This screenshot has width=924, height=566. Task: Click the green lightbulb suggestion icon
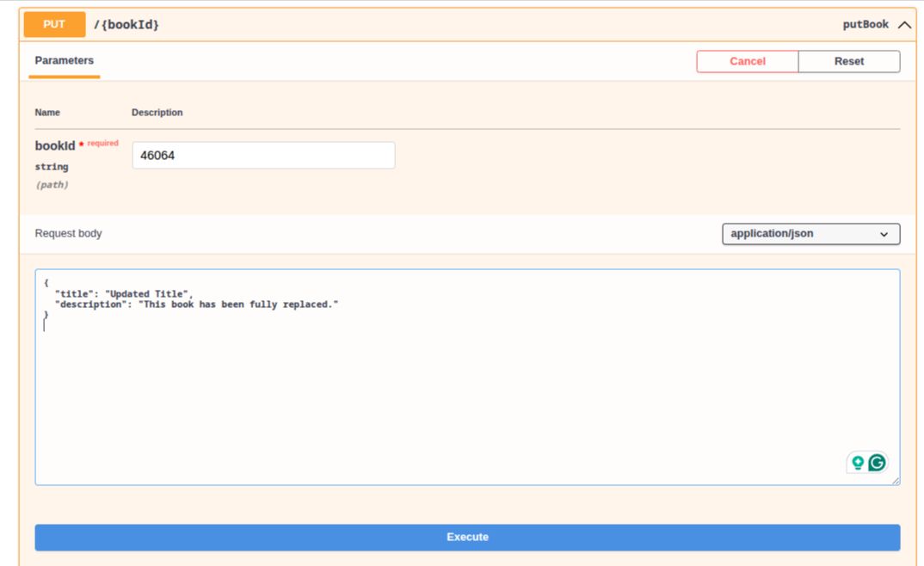click(x=858, y=463)
